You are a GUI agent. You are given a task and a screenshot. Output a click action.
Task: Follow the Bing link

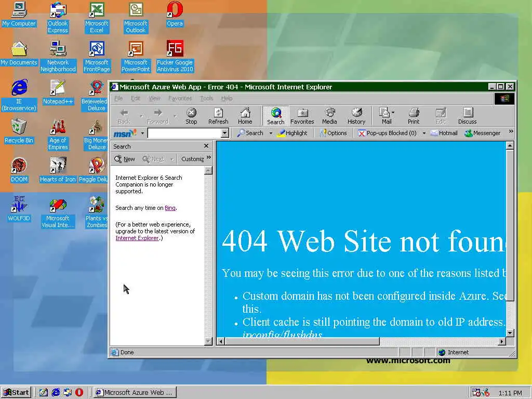pos(170,208)
